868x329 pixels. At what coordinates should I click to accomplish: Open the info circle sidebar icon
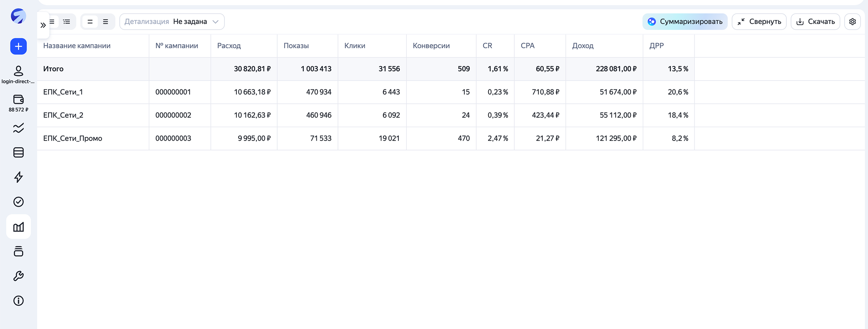coord(18,301)
